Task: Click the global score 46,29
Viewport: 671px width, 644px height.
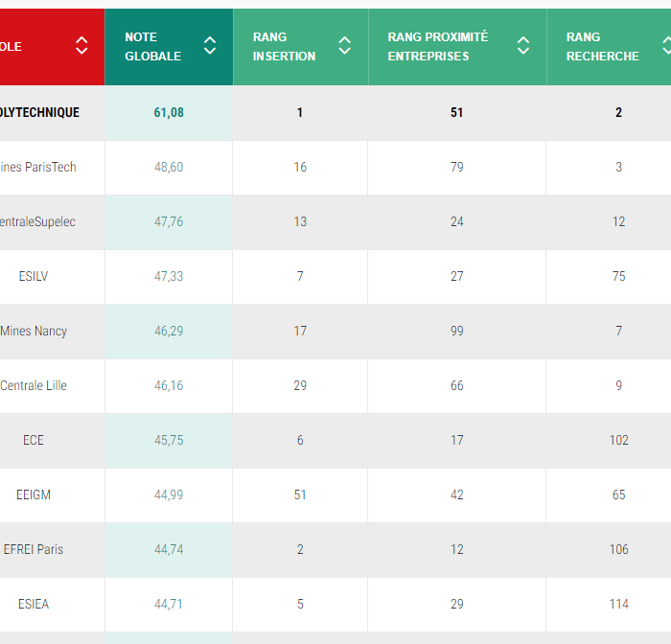Action: 169,332
